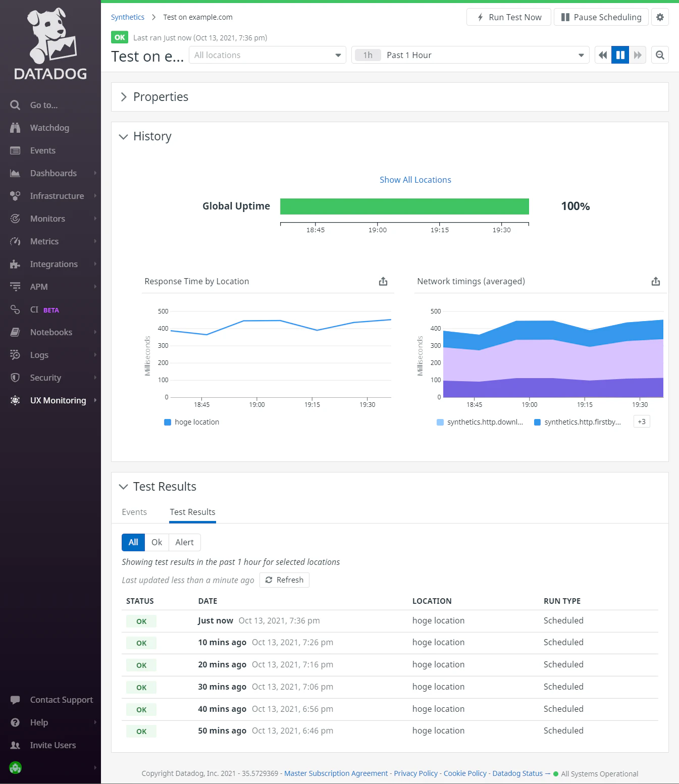Click Pause Scheduling button
The width and height of the screenshot is (679, 784).
click(x=601, y=17)
